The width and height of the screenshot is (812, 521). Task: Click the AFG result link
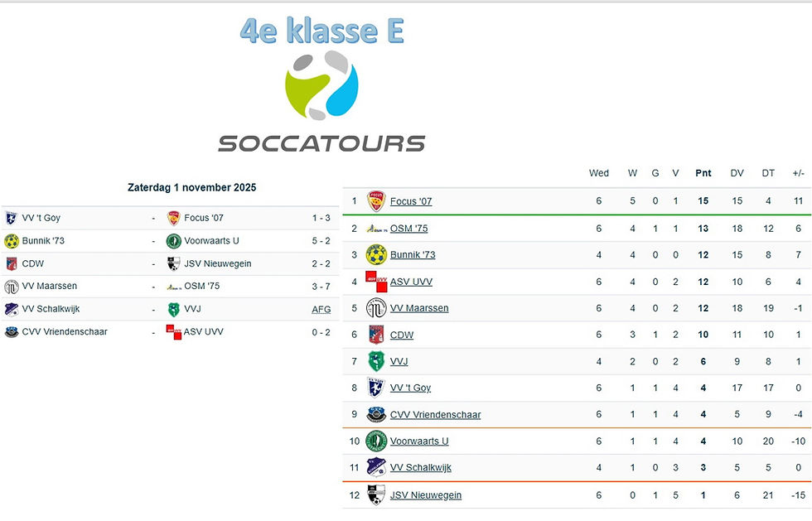321,309
